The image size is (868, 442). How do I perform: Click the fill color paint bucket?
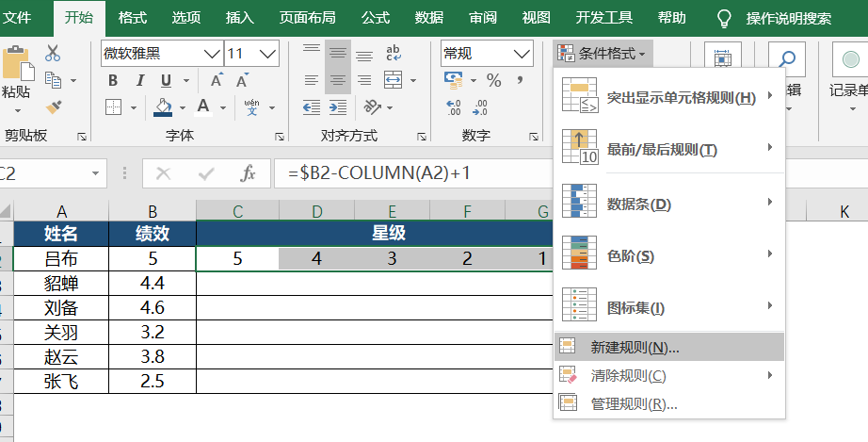[163, 106]
